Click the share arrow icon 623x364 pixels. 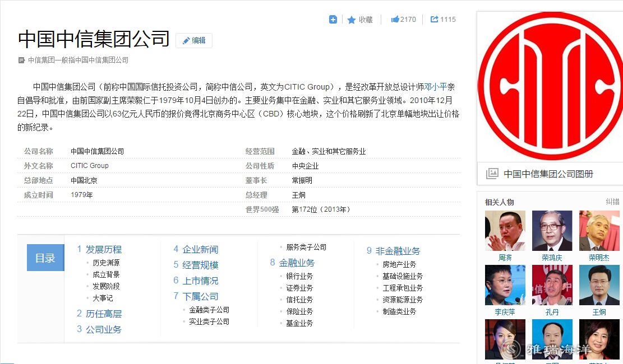pos(434,20)
